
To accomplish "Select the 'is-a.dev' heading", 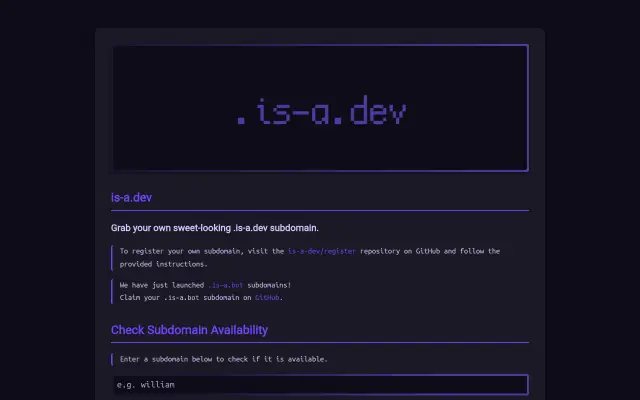I will pyautogui.click(x=131, y=198).
